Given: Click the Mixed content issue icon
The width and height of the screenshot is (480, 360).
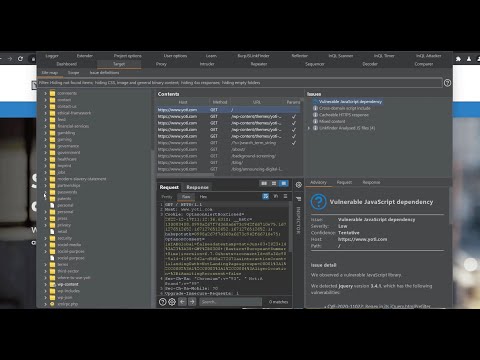Looking at the screenshot, I should [315, 122].
